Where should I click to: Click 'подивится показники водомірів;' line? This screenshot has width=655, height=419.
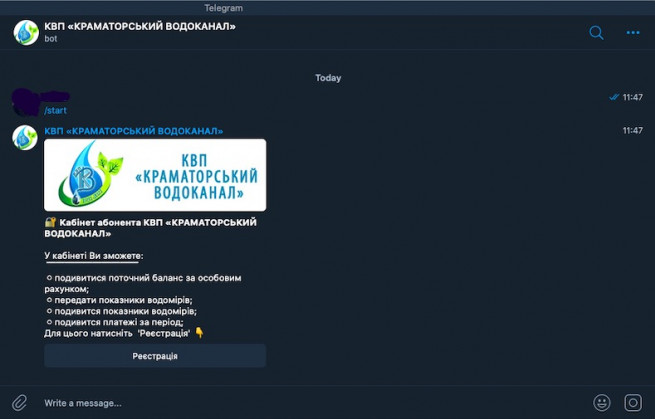pyautogui.click(x=121, y=311)
